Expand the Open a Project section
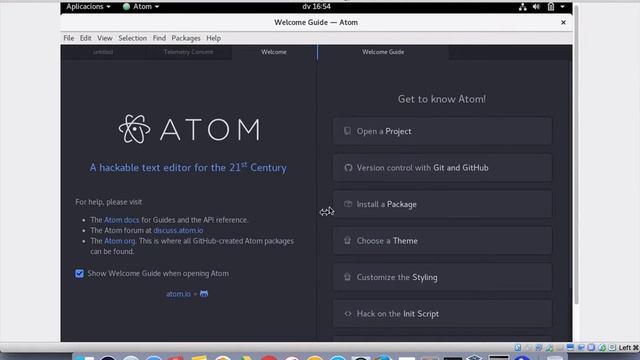 coord(442,131)
